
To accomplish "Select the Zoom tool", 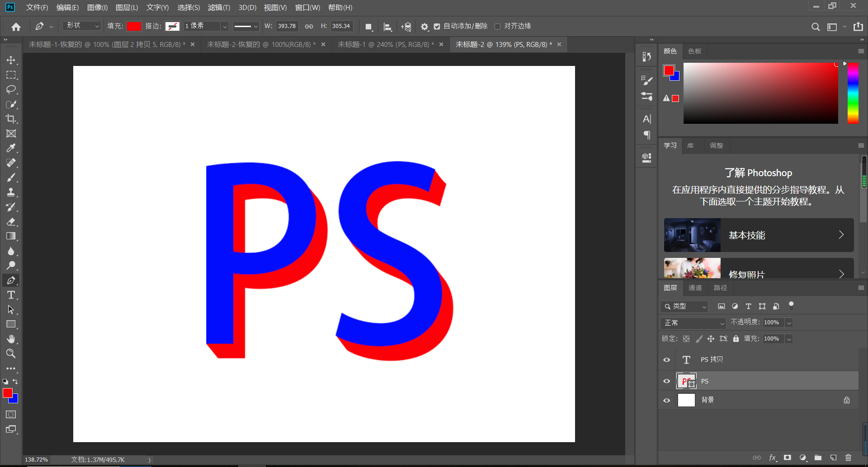I will coord(11,353).
